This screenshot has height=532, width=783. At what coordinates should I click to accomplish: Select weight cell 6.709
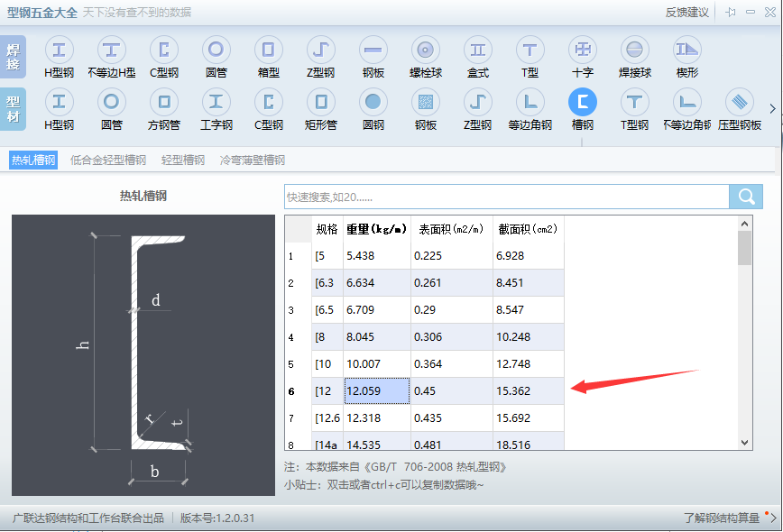click(377, 310)
